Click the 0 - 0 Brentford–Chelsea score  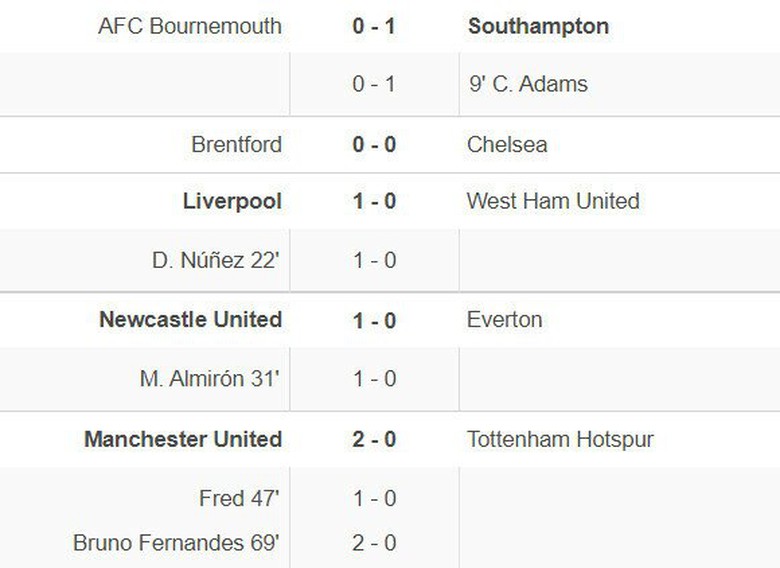(374, 145)
